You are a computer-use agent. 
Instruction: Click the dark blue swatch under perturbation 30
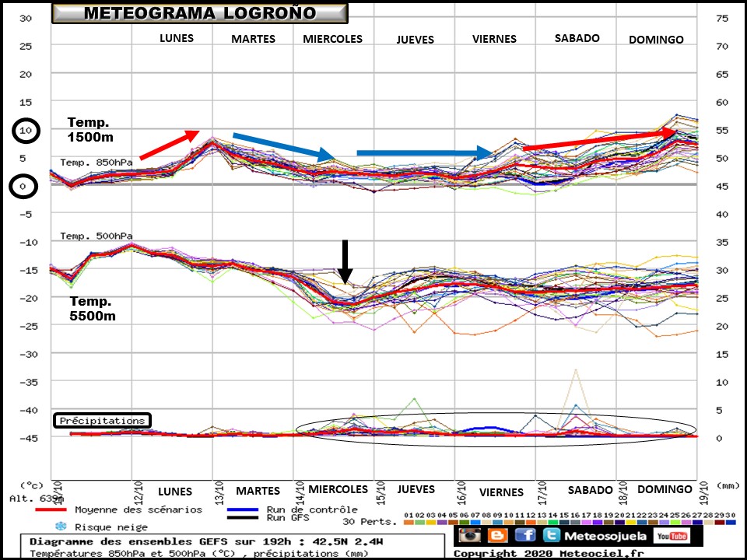pyautogui.click(x=730, y=523)
